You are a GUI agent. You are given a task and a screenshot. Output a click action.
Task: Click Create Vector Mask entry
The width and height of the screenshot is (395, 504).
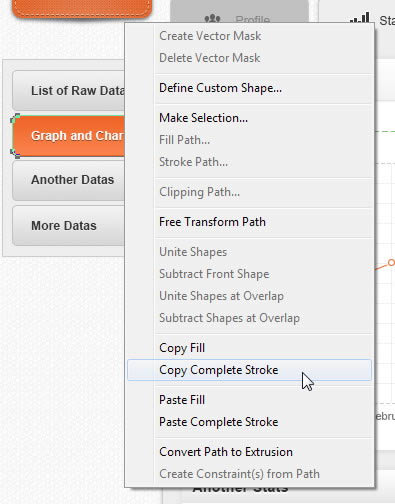[x=249, y=36]
